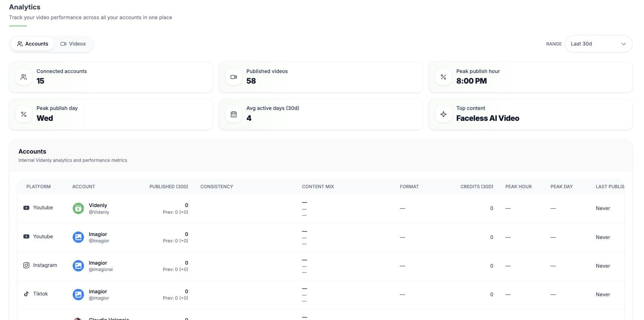Click the Tiktok platform icon
The height and width of the screenshot is (320, 644).
(26, 294)
